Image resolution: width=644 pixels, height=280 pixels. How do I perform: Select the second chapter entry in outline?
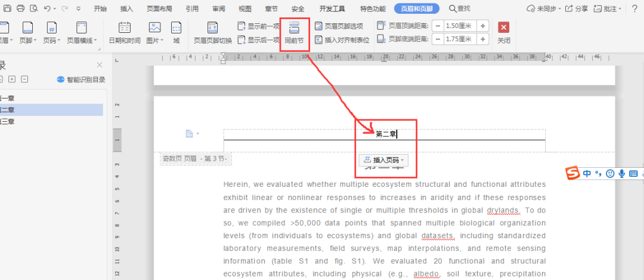click(x=51, y=110)
